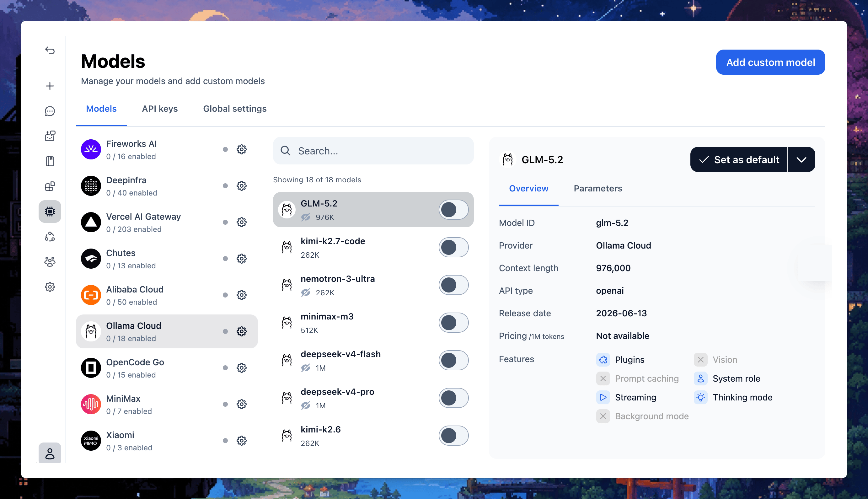The width and height of the screenshot is (868, 499).
Task: Select the Chutes provider
Action: (x=167, y=259)
